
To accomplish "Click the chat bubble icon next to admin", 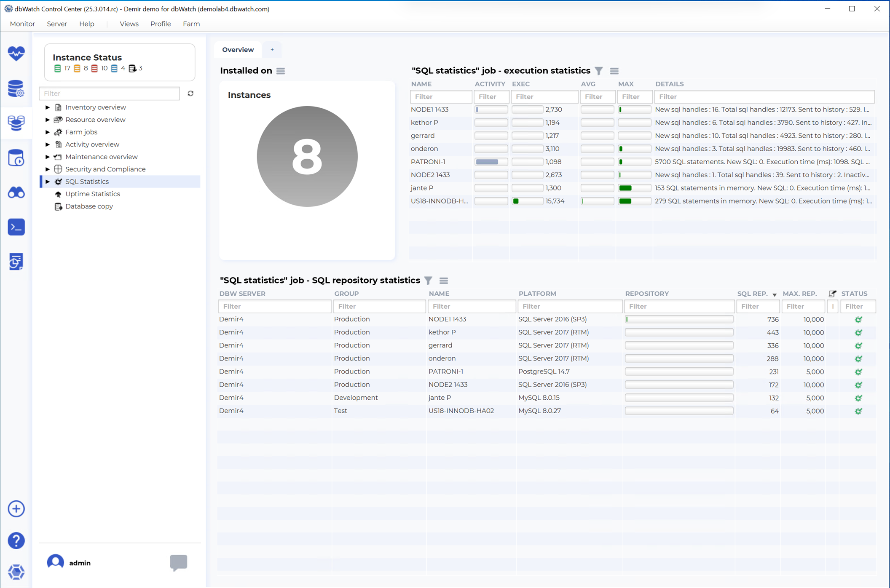I will click(x=178, y=562).
